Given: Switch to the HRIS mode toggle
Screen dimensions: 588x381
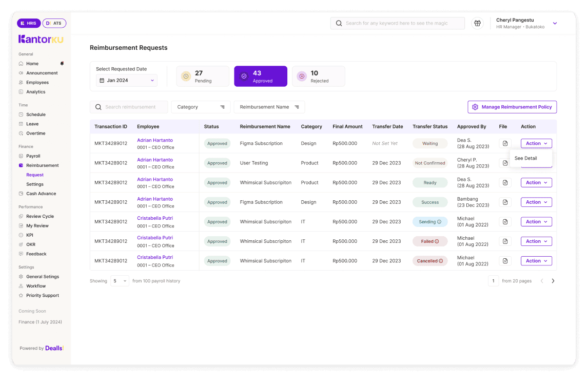Looking at the screenshot, I should click(29, 23).
